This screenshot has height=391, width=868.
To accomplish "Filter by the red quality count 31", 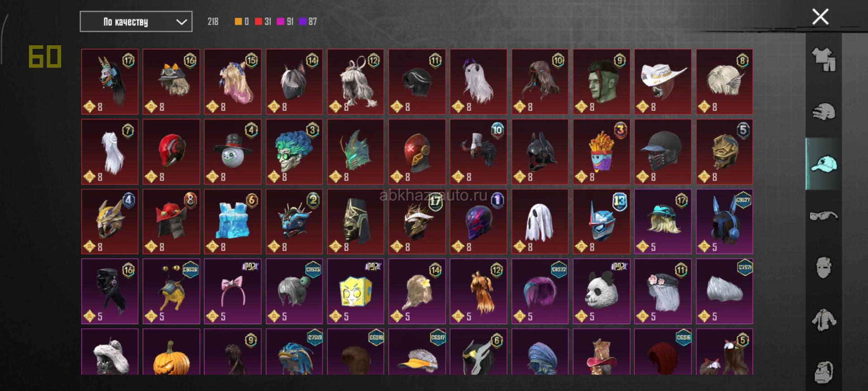I will (263, 21).
